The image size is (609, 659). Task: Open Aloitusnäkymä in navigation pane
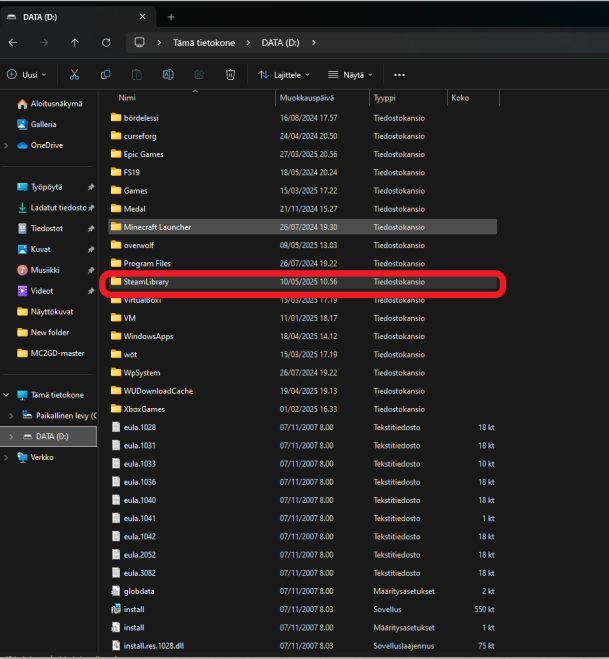50,104
